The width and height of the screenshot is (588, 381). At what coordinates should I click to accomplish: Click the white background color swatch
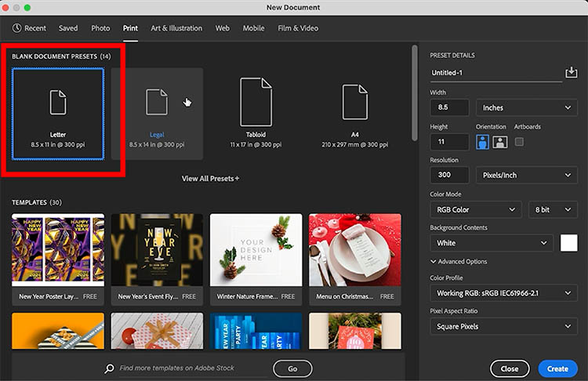pos(568,243)
